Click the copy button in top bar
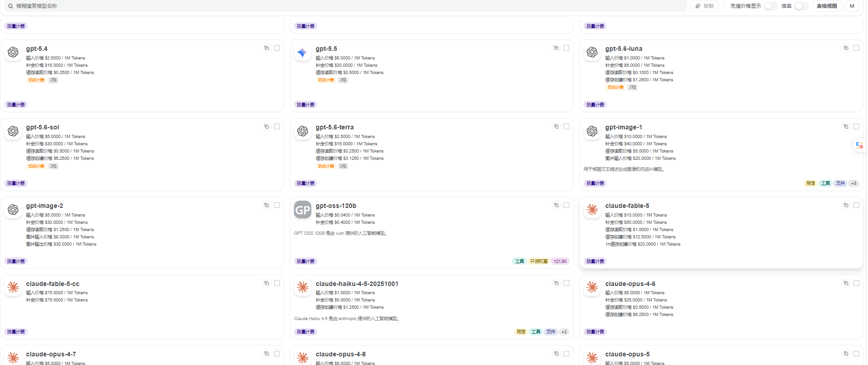This screenshot has width=868, height=365. (x=704, y=6)
